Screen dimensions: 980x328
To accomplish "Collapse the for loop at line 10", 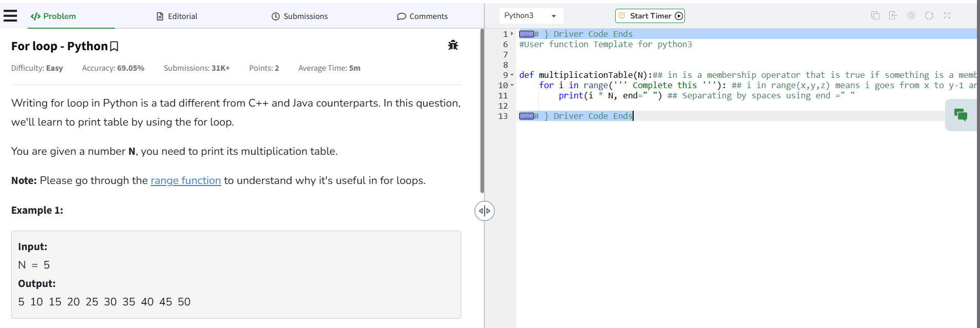I will click(512, 86).
